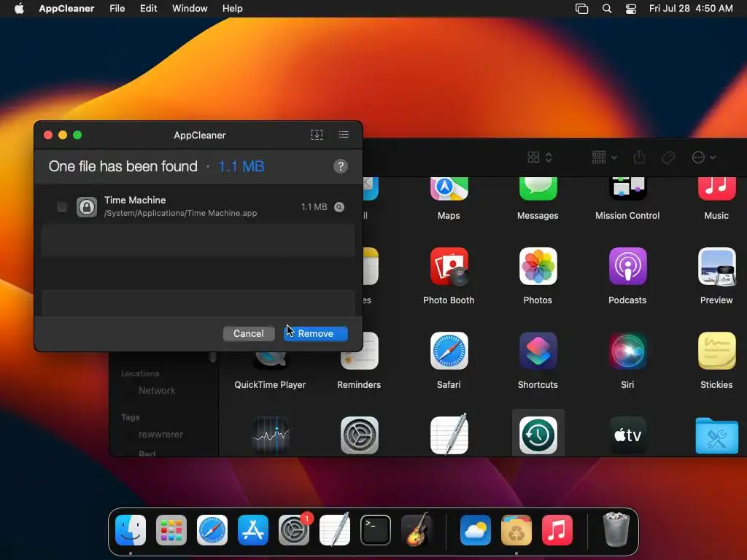This screenshot has width=747, height=560.
Task: Open Finder more actions dropdown
Action: (704, 157)
